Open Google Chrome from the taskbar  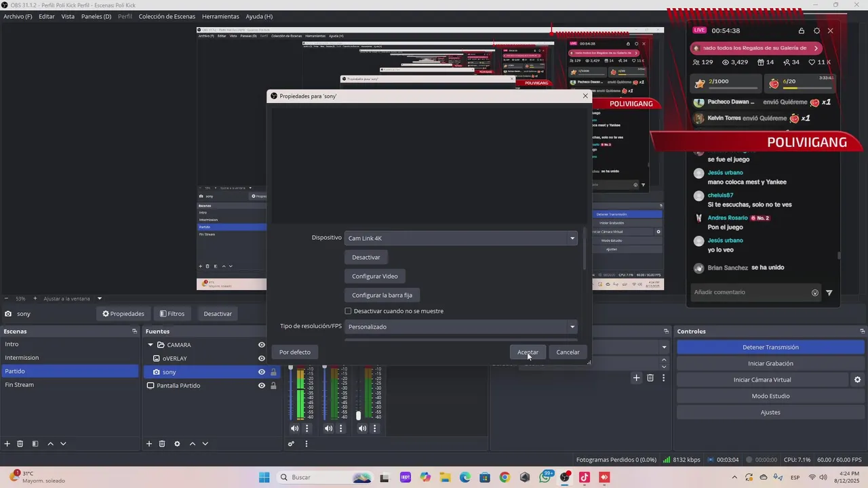505,477
